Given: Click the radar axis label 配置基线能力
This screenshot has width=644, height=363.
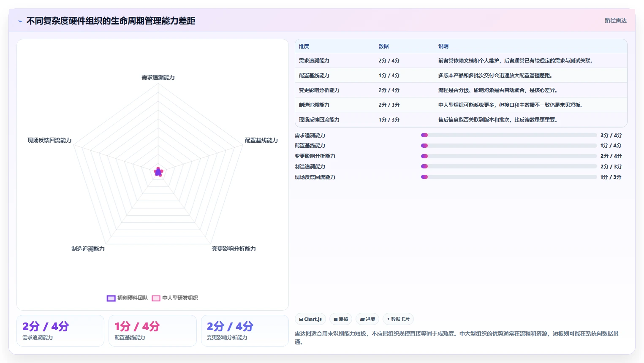Looking at the screenshot, I should 261,140.
